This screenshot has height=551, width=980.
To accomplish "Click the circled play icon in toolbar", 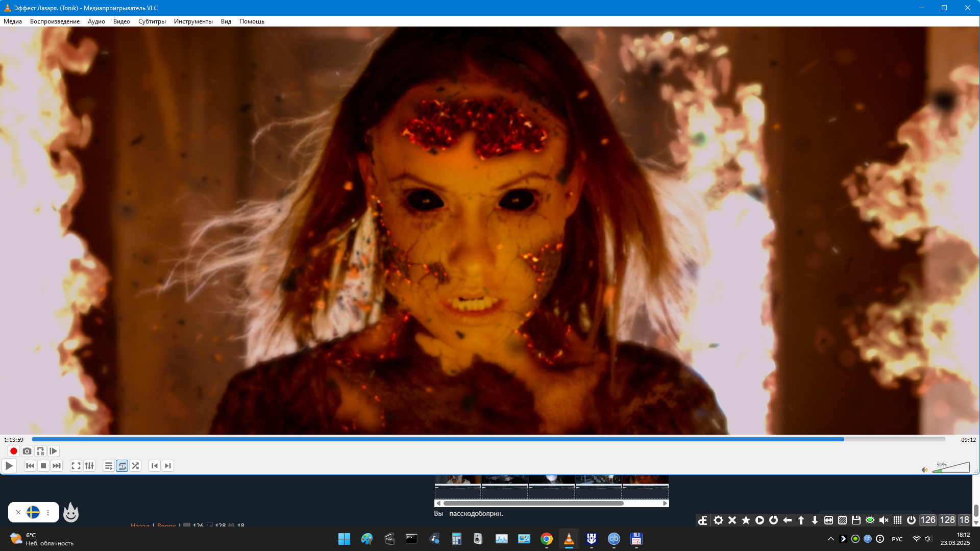I will pos(759,520).
